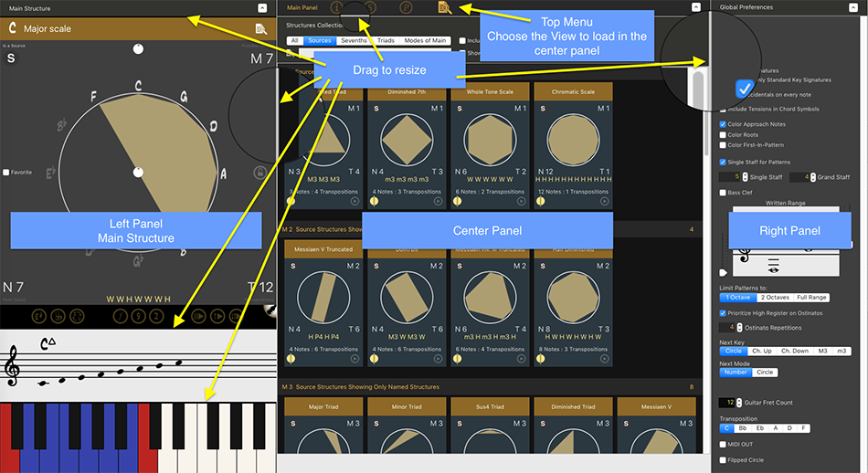Image resolution: width=868 pixels, height=473 pixels.
Task: Open the Diminished 7th structure card
Action: pos(407,145)
